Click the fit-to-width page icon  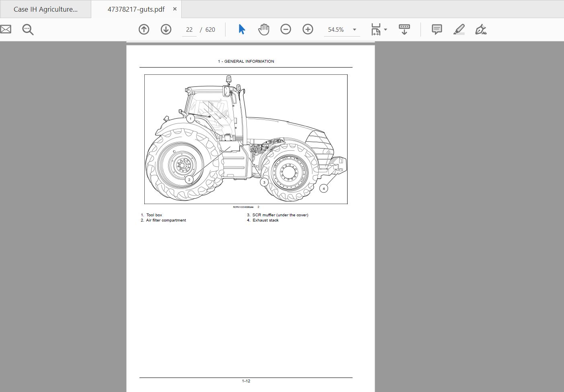376,29
